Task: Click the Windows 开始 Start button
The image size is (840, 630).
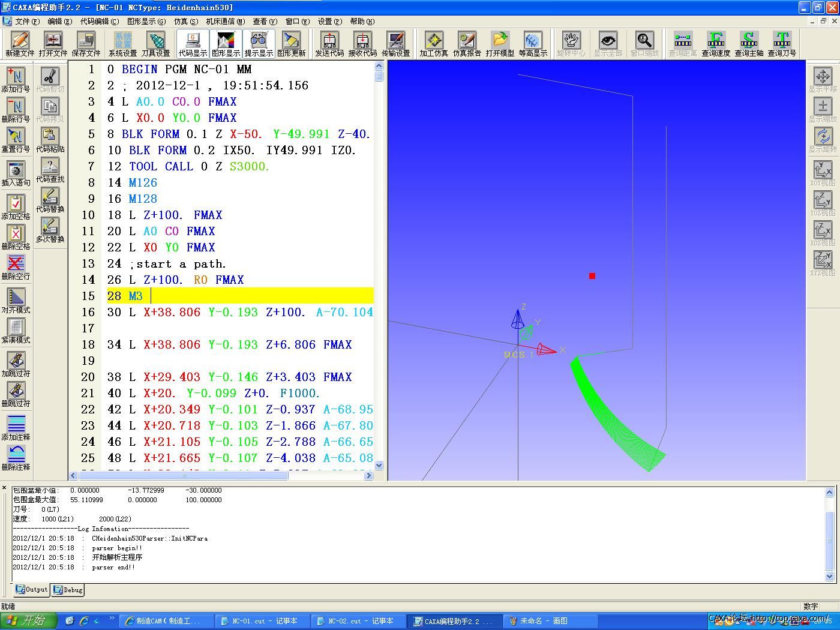Action: pyautogui.click(x=28, y=621)
